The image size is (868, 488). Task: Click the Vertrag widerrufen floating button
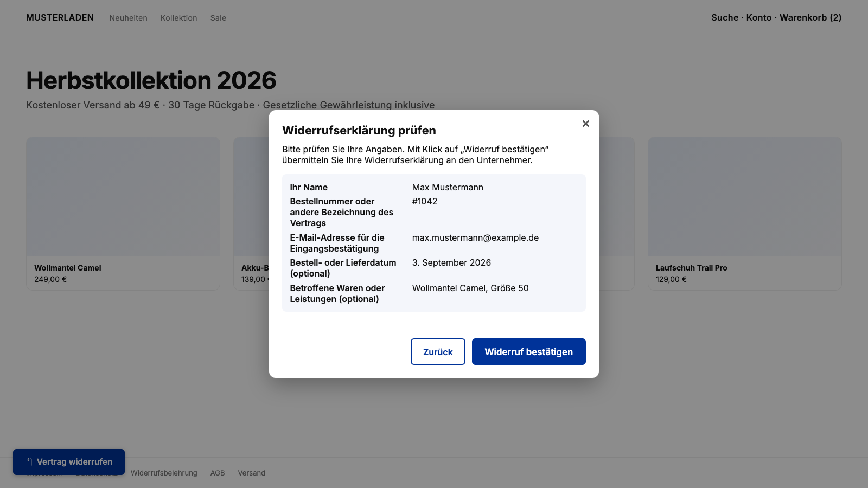coord(69,462)
